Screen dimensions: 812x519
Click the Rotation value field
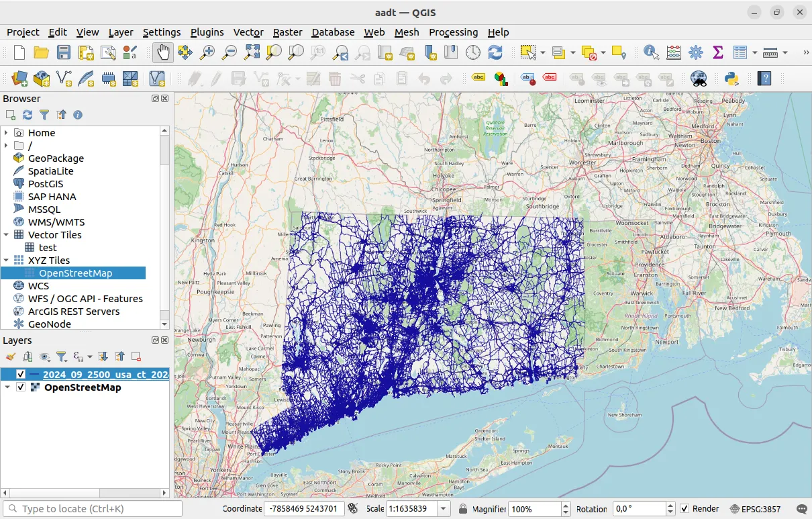640,509
